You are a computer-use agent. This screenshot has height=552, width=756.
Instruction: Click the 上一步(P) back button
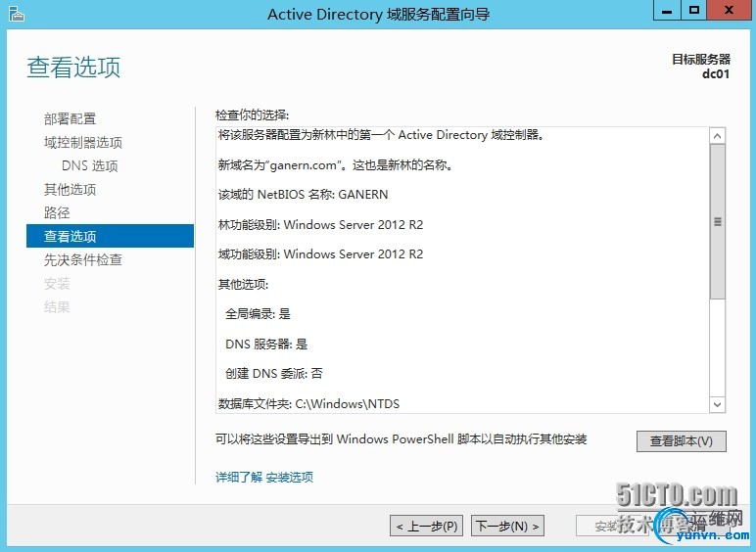[427, 526]
